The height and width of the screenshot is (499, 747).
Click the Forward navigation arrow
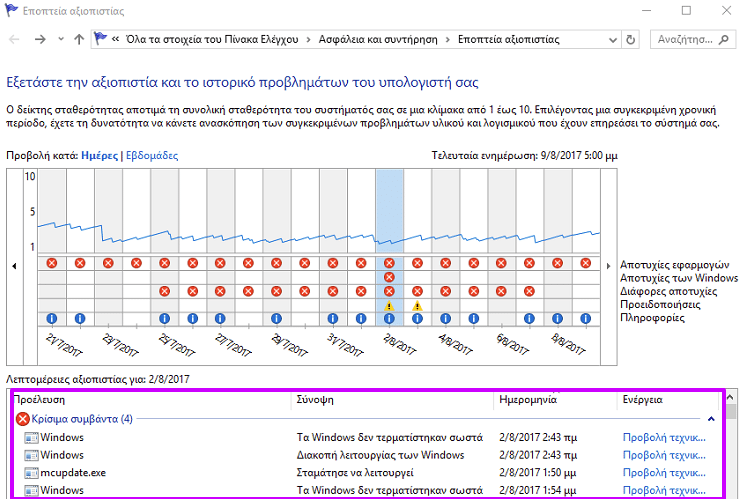tap(40, 40)
